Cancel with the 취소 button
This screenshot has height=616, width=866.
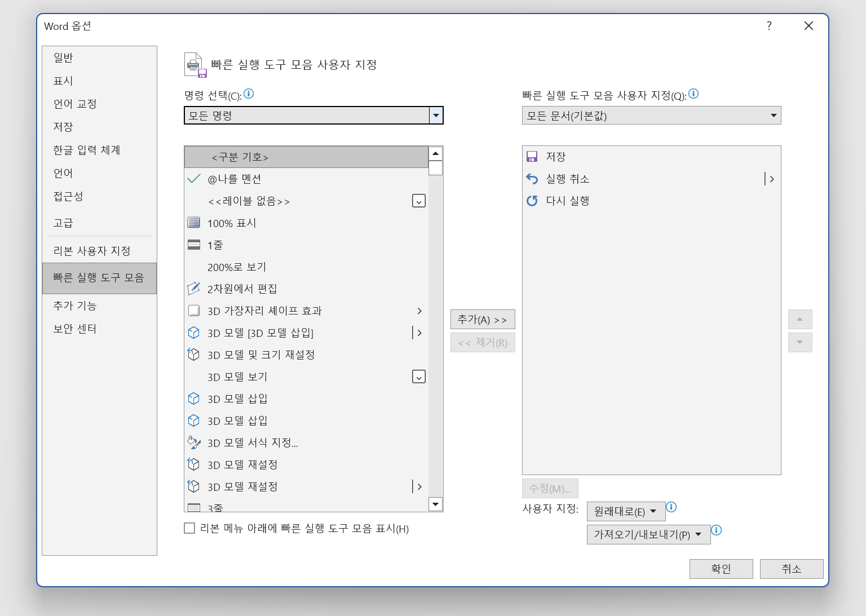[792, 569]
